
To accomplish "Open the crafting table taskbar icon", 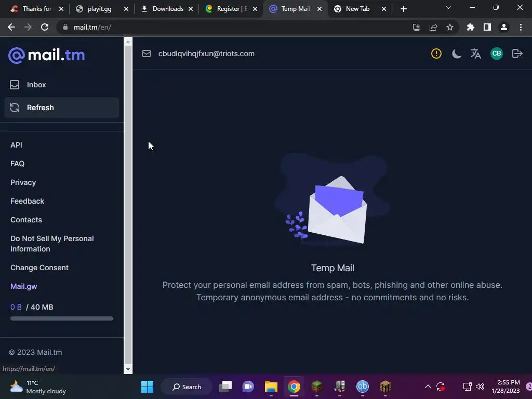I will 385,387.
